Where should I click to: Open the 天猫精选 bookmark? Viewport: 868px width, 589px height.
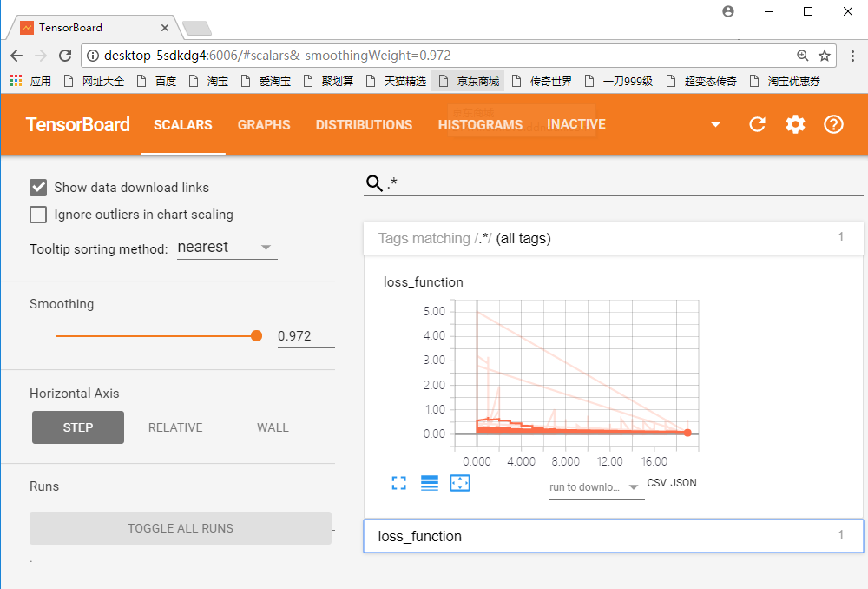tap(397, 82)
